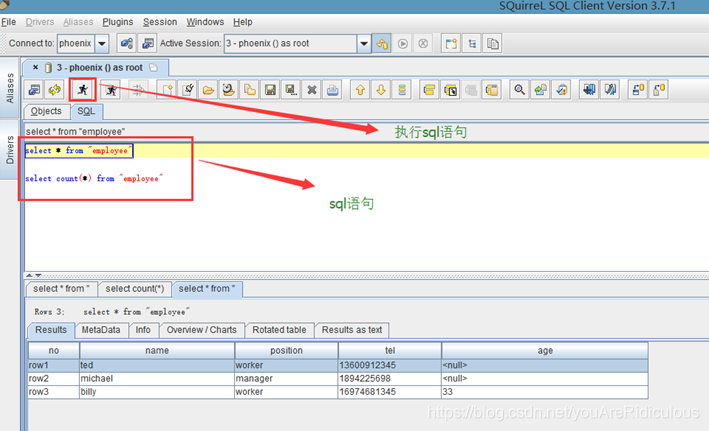This screenshot has width=709, height=431.
Task: Open the Drivers menu in the menu bar
Action: click(x=40, y=22)
